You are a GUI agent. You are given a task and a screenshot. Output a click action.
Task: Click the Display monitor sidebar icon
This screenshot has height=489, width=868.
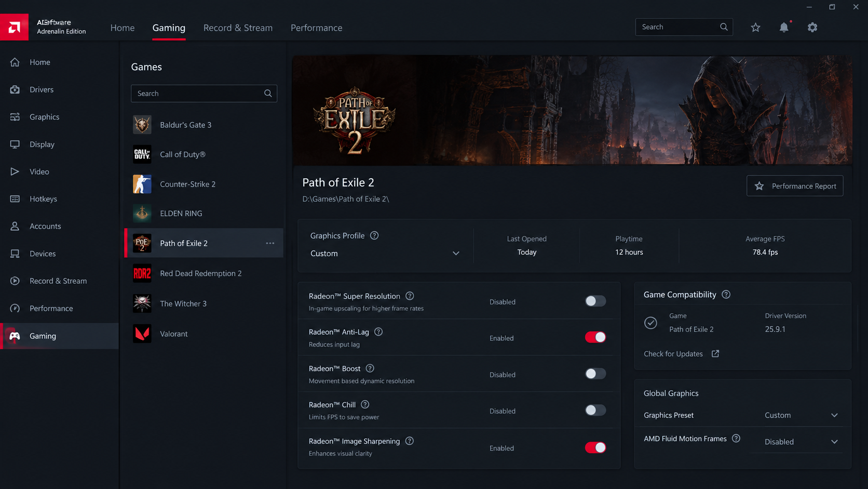coord(15,144)
